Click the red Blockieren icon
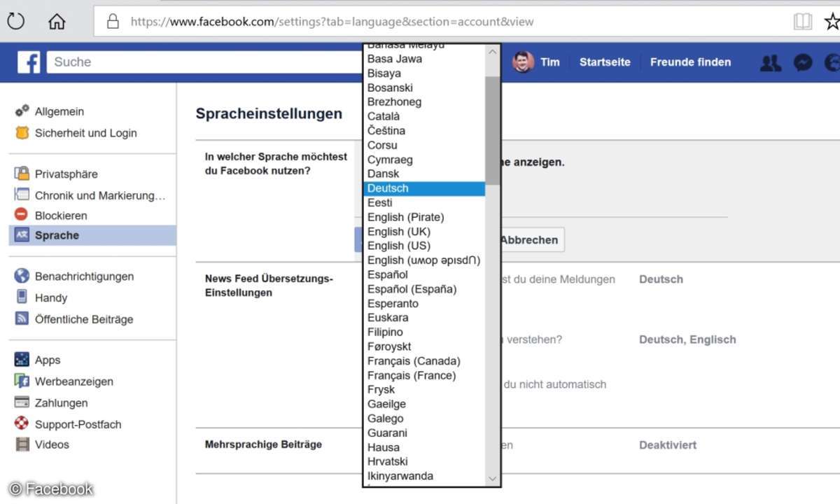Viewport: 840px width, 504px height. pos(22,215)
